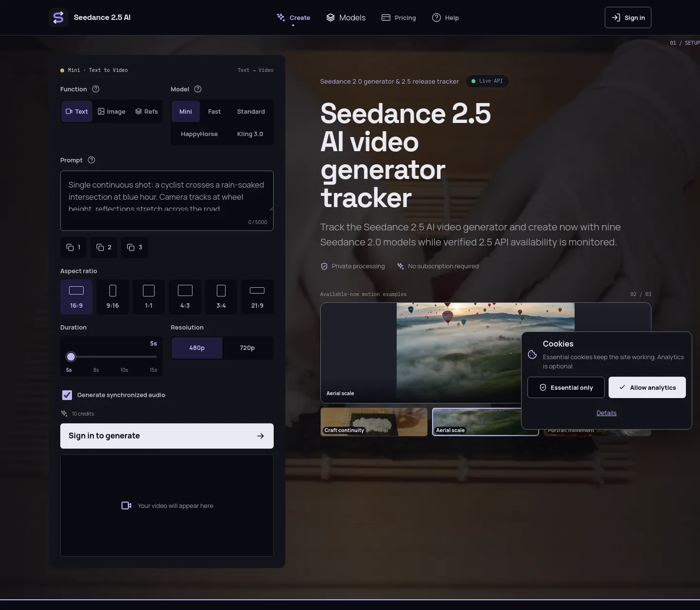
Task: Select the Image function option
Action: tap(112, 111)
